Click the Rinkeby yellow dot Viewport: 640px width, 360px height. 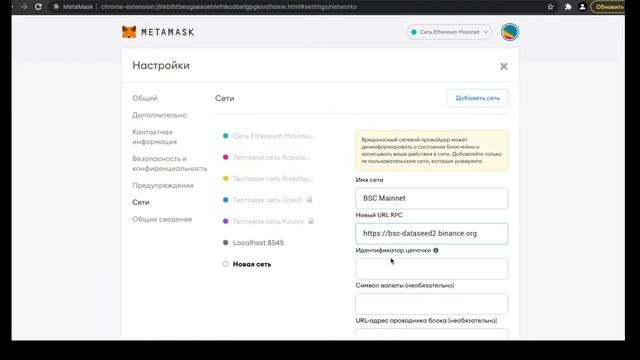(225, 178)
